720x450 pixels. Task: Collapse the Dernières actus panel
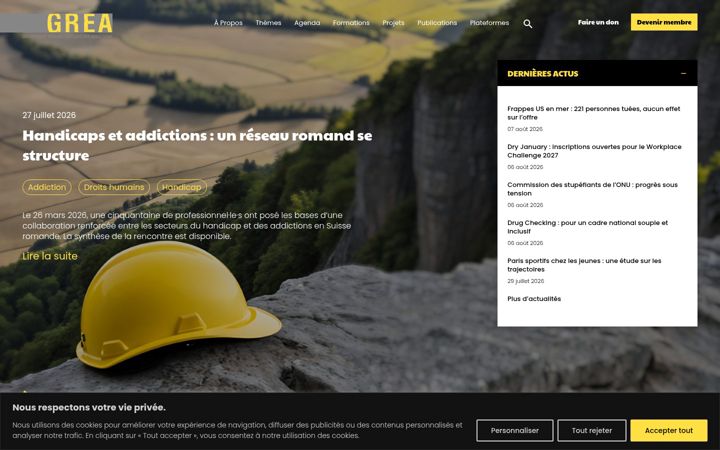tap(683, 73)
